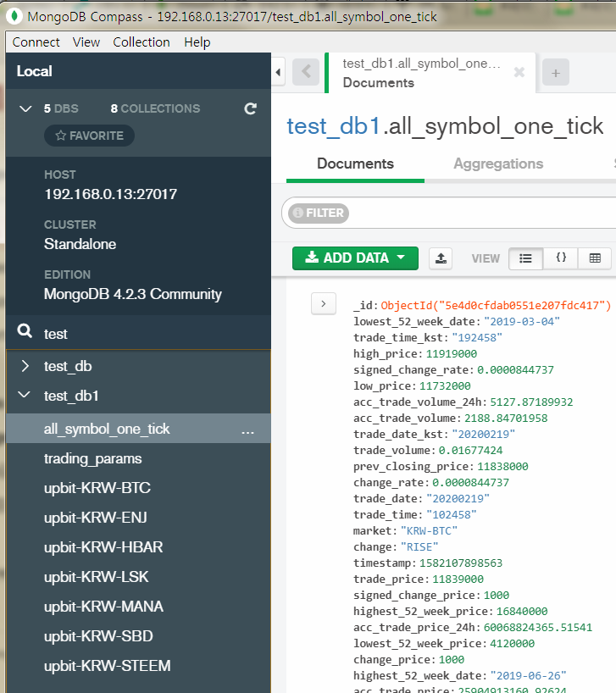The width and height of the screenshot is (616, 693).
Task: Switch to list view icon
Action: [525, 258]
